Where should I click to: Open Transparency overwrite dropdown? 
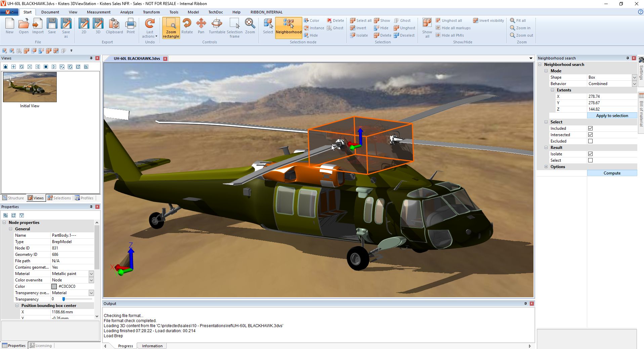pos(91,293)
